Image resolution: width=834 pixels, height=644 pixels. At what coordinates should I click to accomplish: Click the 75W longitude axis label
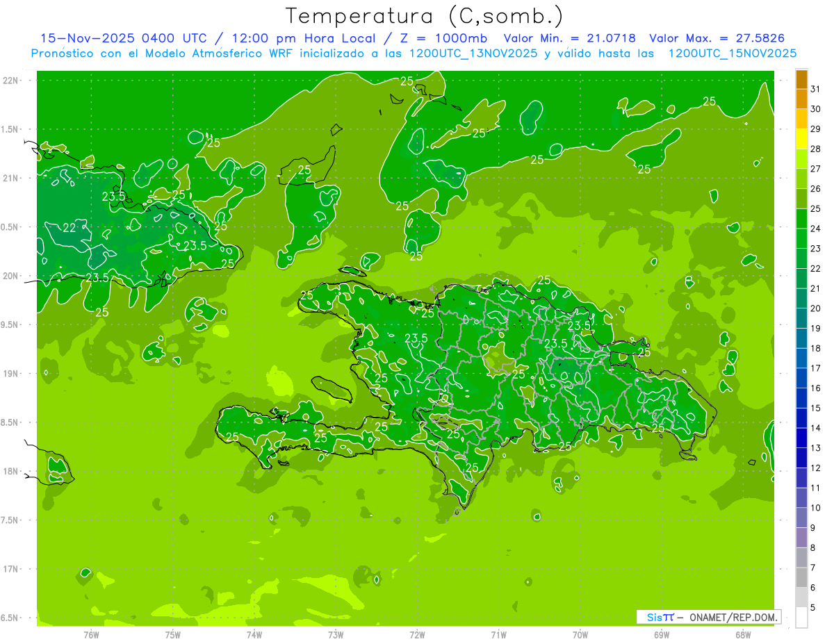click(x=173, y=635)
